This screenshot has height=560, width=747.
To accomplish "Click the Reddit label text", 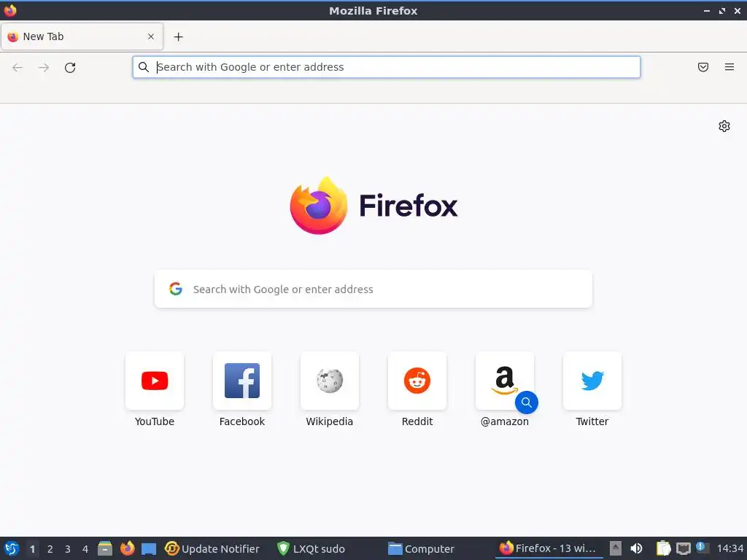I will (x=417, y=421).
